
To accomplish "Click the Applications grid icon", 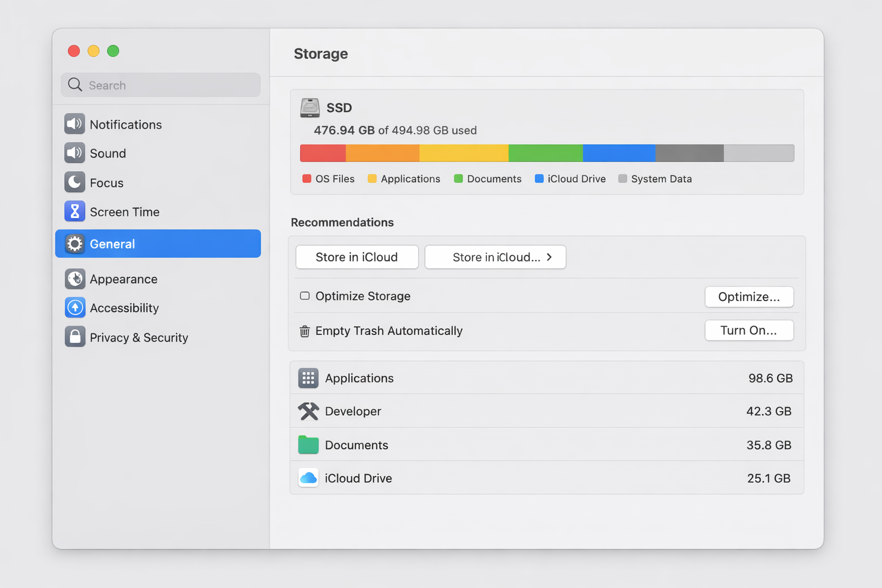I will tap(308, 378).
